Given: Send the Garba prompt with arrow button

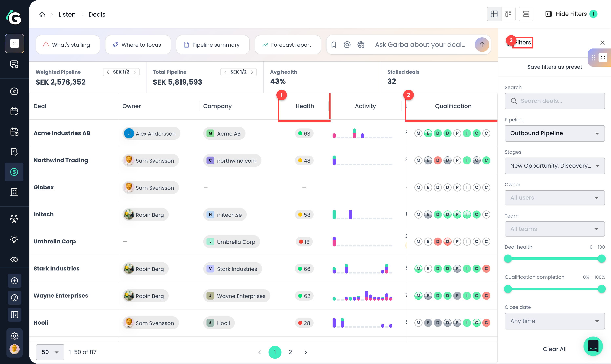Looking at the screenshot, I should (x=482, y=45).
